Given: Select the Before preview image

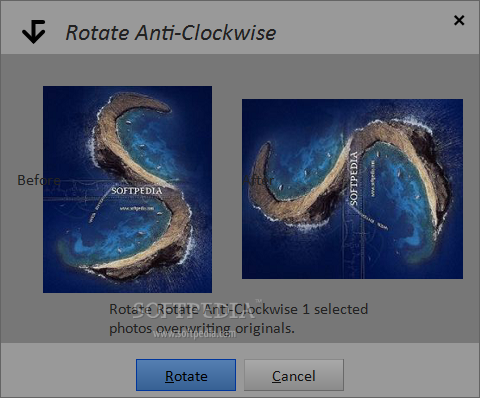Looking at the screenshot, I should (x=127, y=189).
